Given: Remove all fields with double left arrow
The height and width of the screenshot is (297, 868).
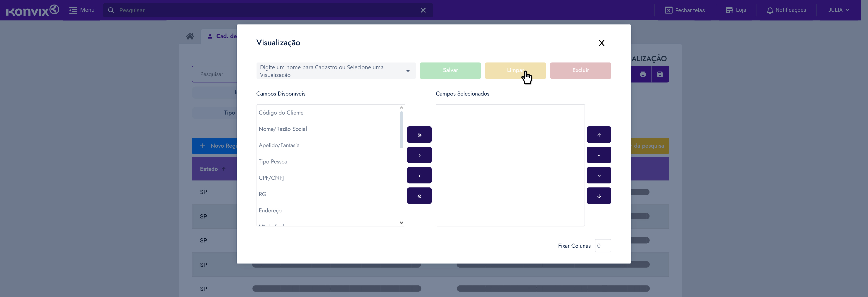Looking at the screenshot, I should click(419, 196).
